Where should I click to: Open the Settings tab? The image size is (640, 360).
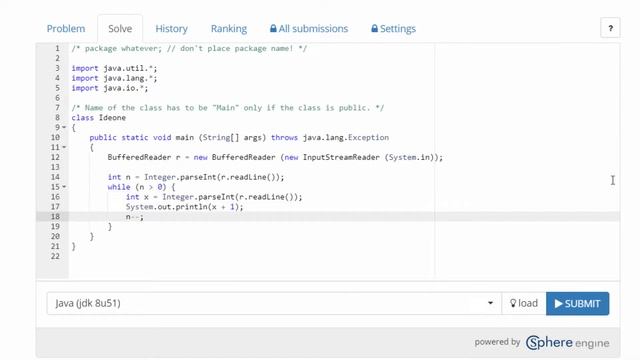point(393,29)
